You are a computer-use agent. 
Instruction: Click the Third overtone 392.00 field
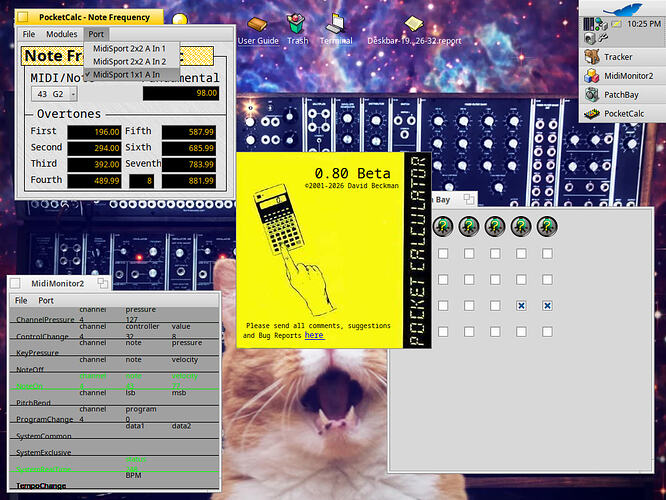pyautogui.click(x=94, y=164)
